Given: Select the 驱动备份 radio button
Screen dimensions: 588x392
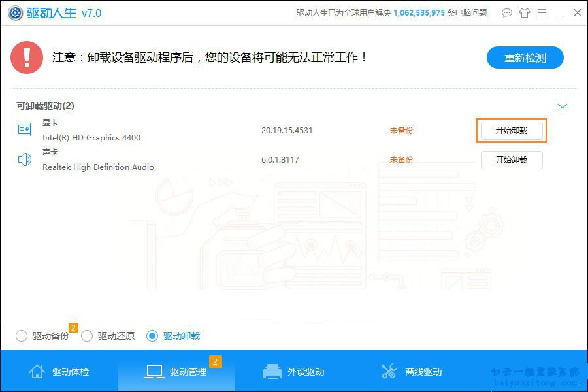Looking at the screenshot, I should (x=22, y=336).
